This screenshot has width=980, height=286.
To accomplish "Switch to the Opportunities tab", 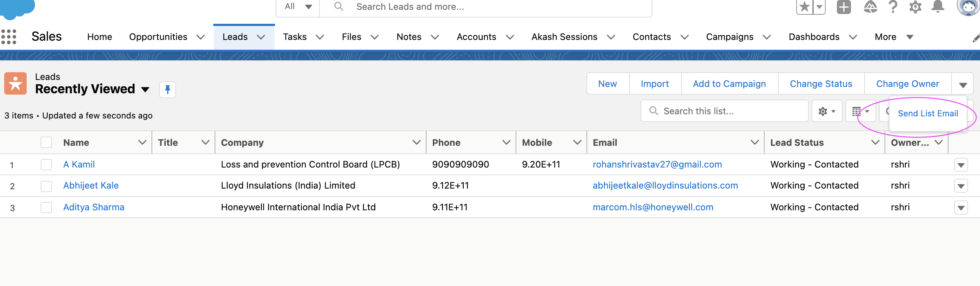I will click(158, 37).
